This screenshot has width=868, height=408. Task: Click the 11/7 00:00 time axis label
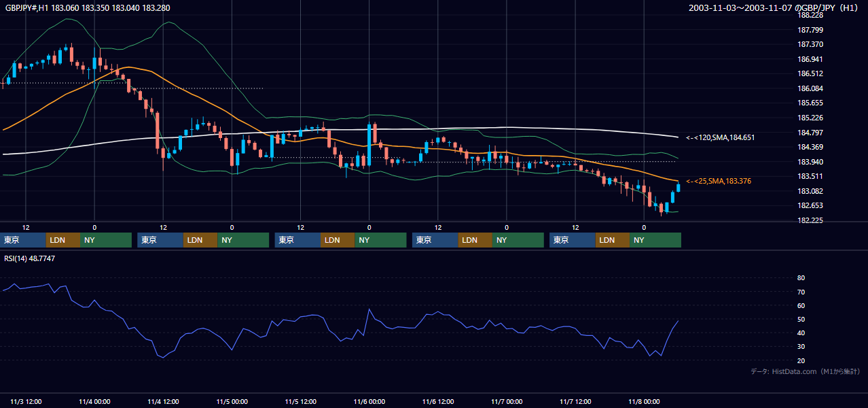pos(506,402)
